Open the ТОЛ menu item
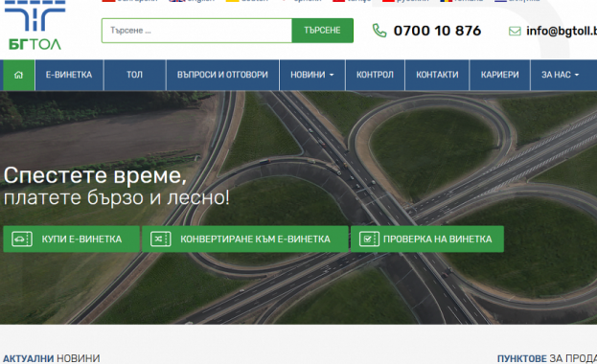The height and width of the screenshot is (364, 597). (135, 75)
